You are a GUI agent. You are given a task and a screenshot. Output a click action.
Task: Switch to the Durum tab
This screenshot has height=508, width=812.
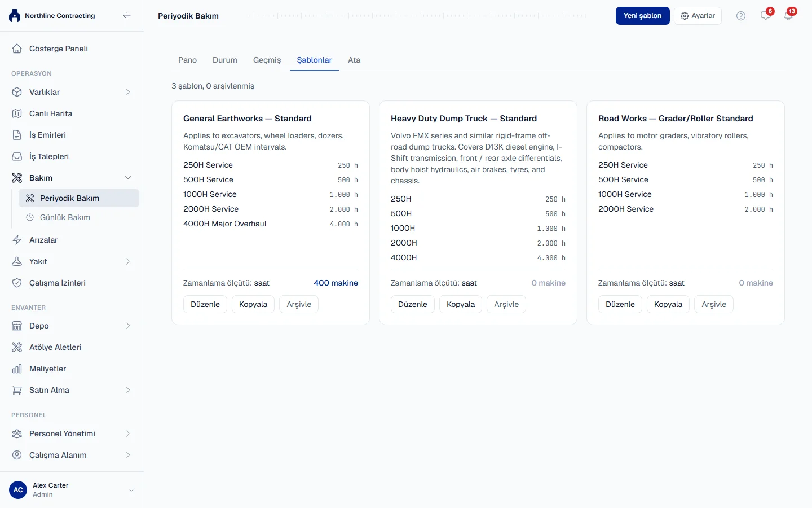pos(225,60)
